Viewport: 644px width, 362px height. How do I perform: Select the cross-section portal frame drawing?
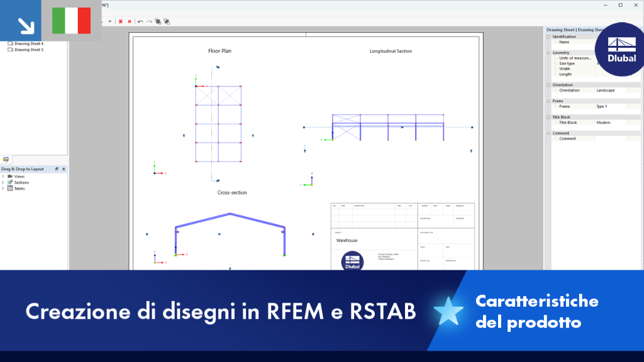(230, 234)
